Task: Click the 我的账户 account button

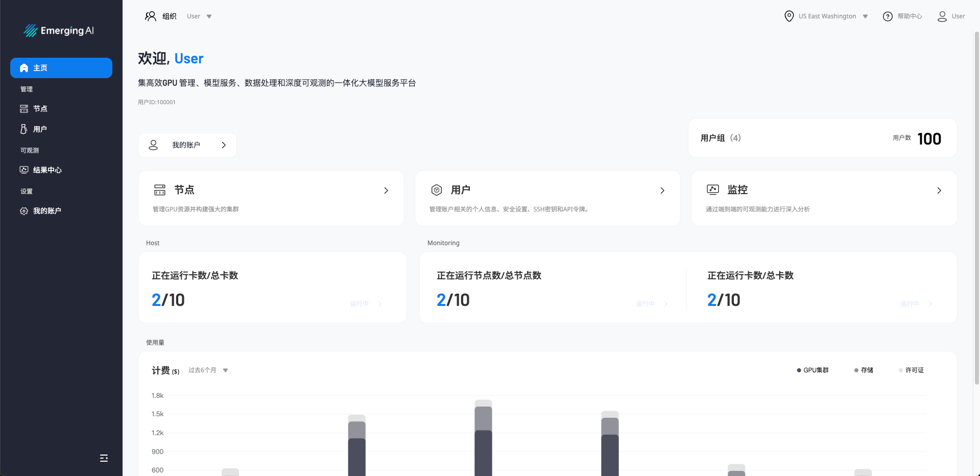Action: pyautogui.click(x=187, y=145)
